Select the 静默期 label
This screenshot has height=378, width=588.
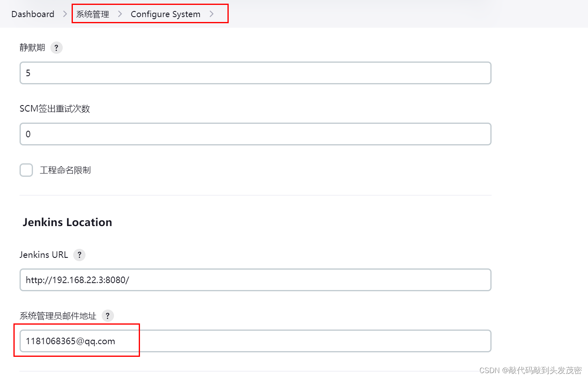(x=33, y=48)
